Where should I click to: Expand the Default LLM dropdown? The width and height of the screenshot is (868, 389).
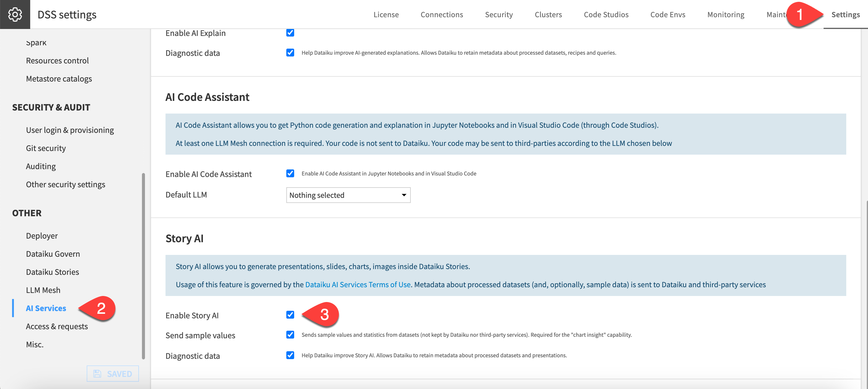click(347, 194)
